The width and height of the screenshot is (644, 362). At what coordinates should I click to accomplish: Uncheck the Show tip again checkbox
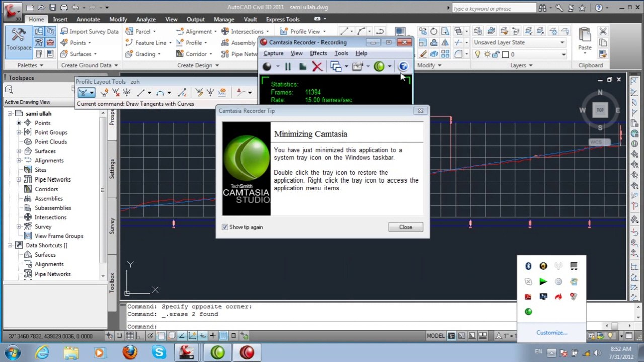[225, 227]
